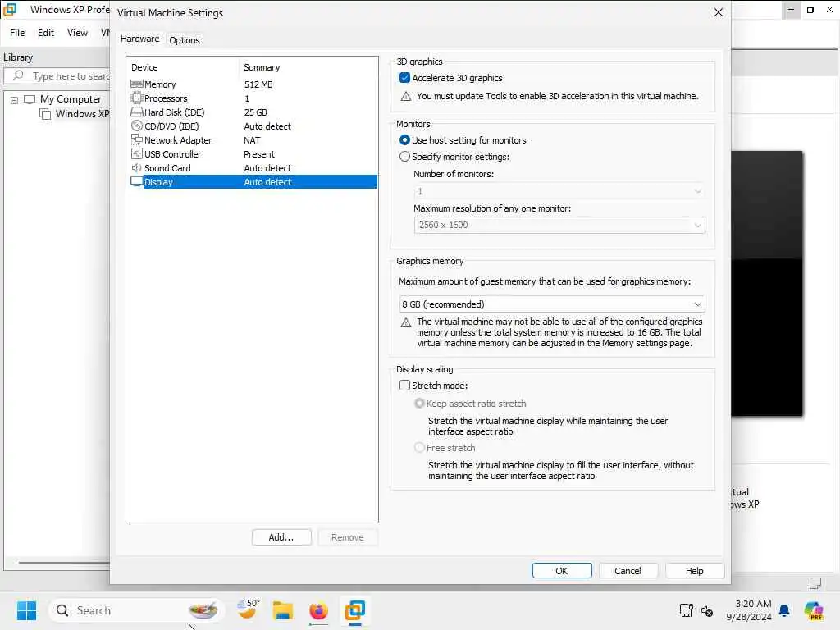Select My Computer in library tree
This screenshot has height=630, width=840.
coord(71,99)
